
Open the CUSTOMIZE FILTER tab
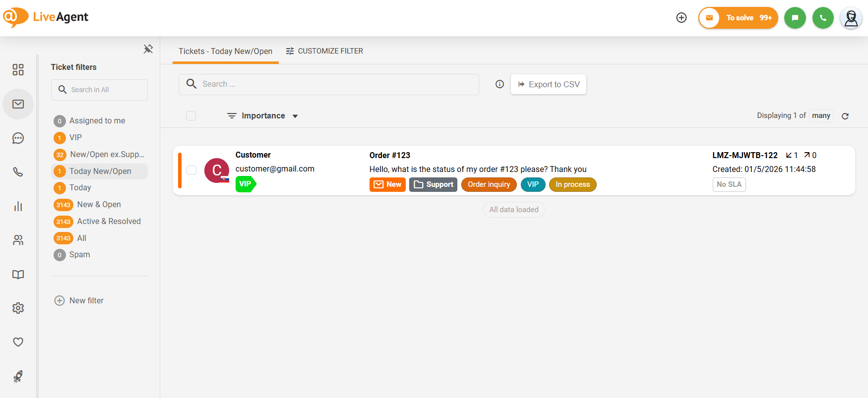[x=324, y=51]
